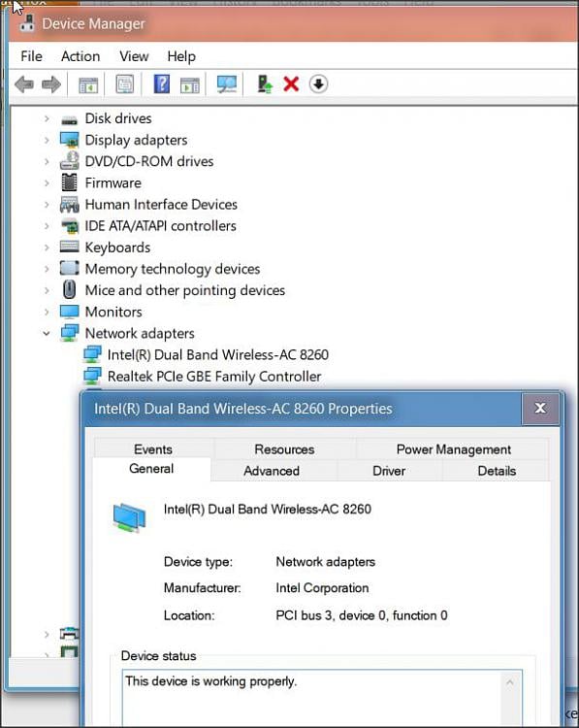Expand the Monitors node
The image size is (579, 728).
point(47,312)
